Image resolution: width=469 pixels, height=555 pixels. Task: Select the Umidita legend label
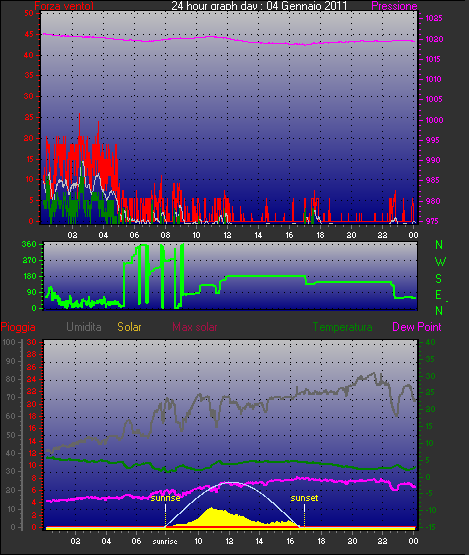tap(84, 327)
